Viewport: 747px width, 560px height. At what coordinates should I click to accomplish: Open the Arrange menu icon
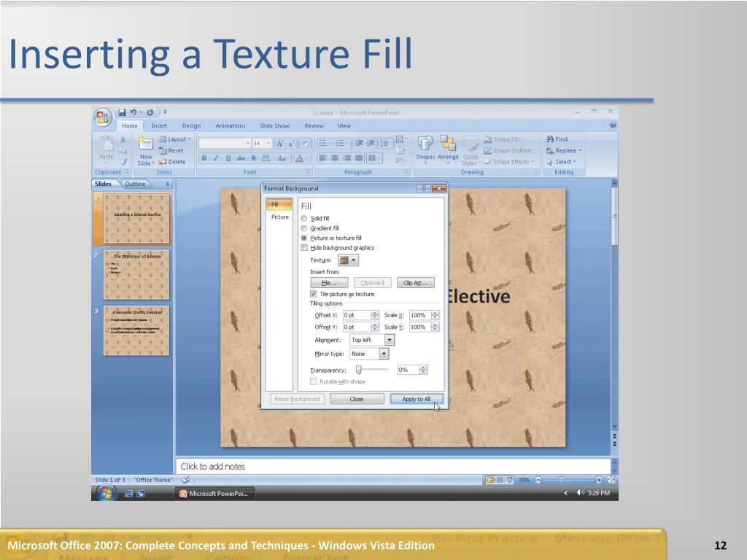448,149
